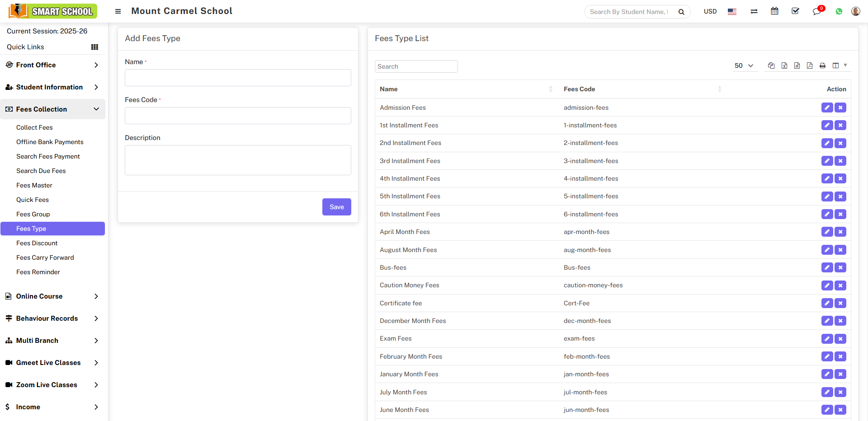Screen dimensions: 868x421
Task: Delete the Bus-fees entry
Action: (x=840, y=267)
